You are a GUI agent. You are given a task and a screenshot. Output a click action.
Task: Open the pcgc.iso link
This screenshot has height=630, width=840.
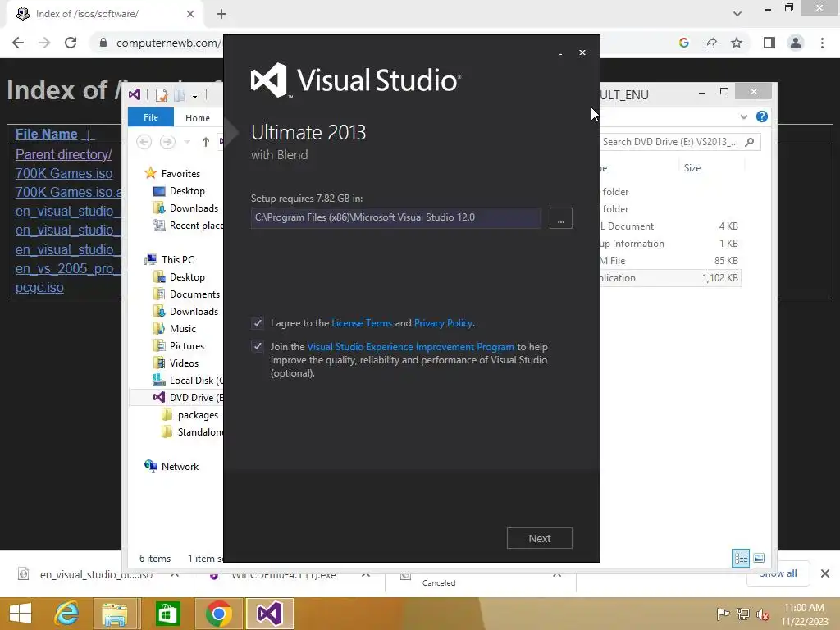coord(39,288)
